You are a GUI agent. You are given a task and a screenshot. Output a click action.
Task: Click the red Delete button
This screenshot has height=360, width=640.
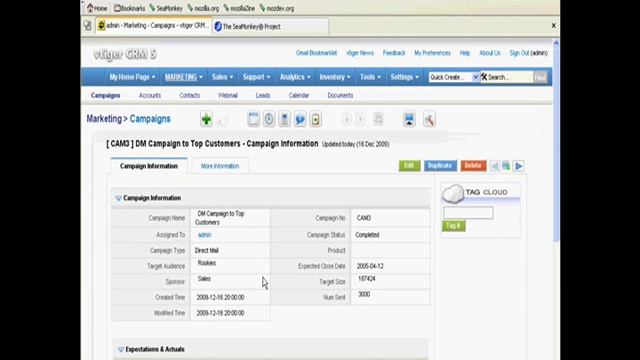pyautogui.click(x=473, y=165)
